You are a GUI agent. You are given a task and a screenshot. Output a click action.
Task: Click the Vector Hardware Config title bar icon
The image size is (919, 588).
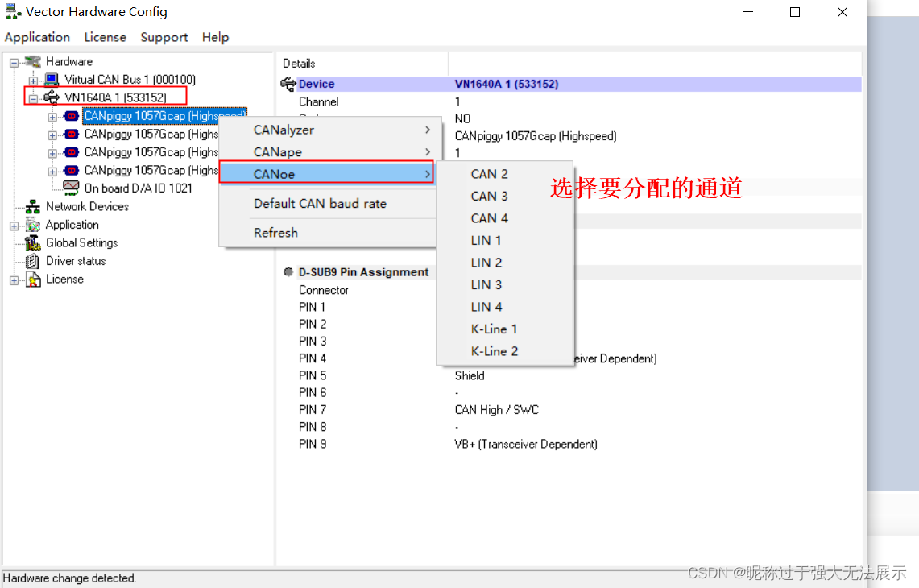pyautogui.click(x=13, y=12)
